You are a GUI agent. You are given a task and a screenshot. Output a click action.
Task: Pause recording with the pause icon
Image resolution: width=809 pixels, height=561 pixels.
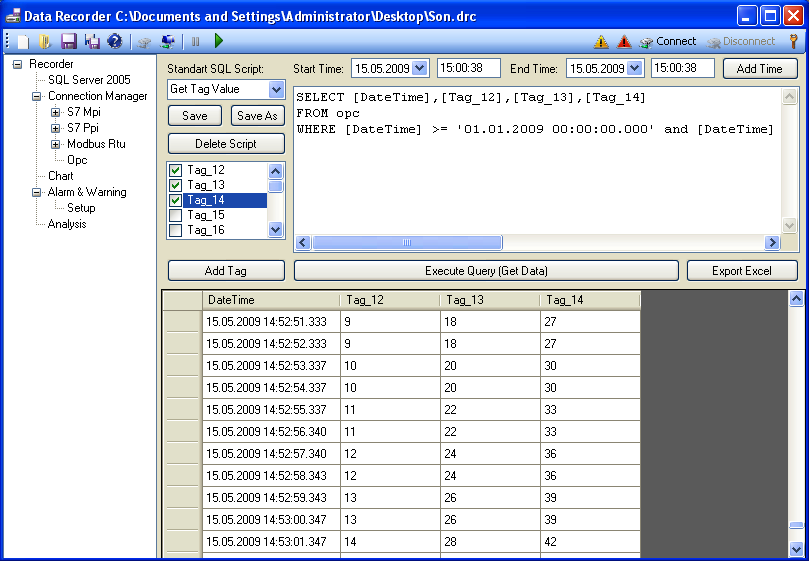coord(196,42)
